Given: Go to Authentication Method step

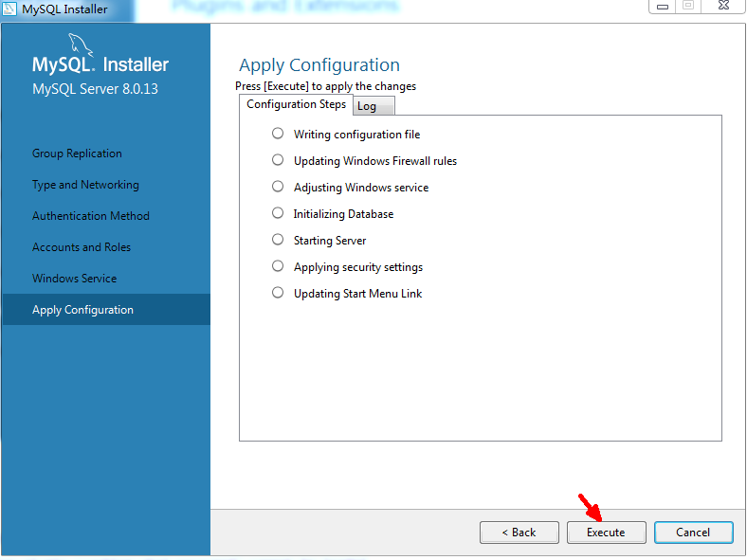Looking at the screenshot, I should [x=90, y=216].
